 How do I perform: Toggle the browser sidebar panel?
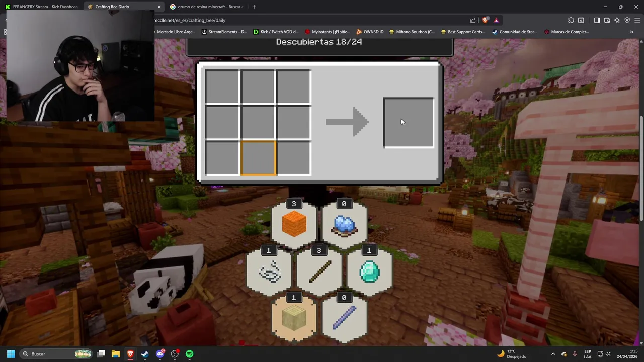(x=597, y=20)
